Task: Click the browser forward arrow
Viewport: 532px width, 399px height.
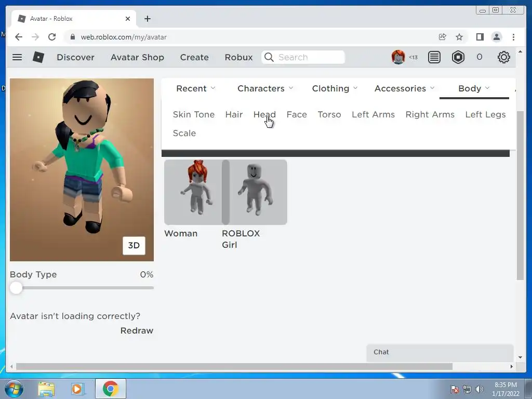Action: (x=35, y=37)
